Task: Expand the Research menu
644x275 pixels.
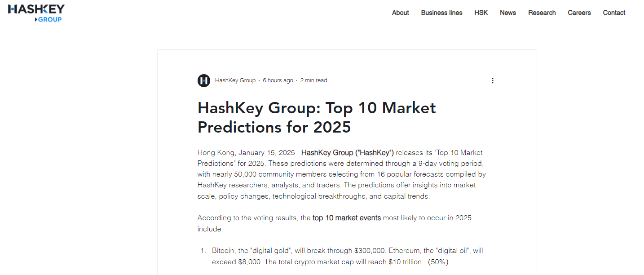Action: pos(542,13)
